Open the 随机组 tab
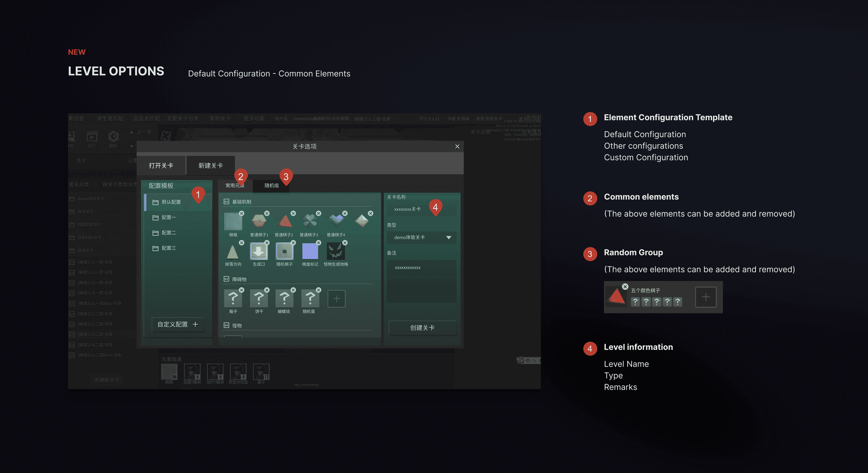Screen dimensions: 868x473 click(271, 186)
